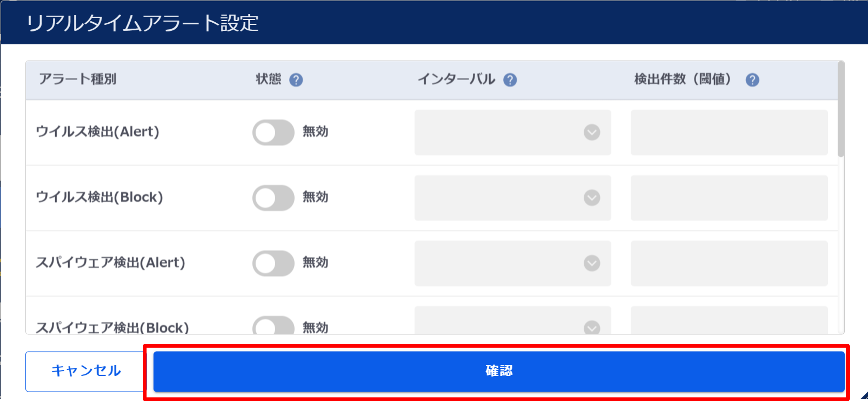Image resolution: width=868 pixels, height=401 pixels.
Task: Open the help icon next to 状態
Action: pos(296,80)
